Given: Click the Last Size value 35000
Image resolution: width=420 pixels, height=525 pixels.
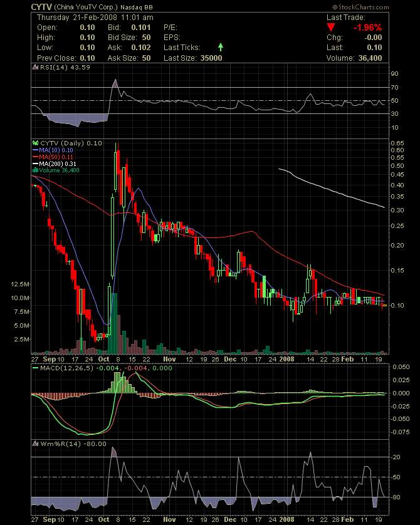Looking at the screenshot, I should tap(211, 58).
